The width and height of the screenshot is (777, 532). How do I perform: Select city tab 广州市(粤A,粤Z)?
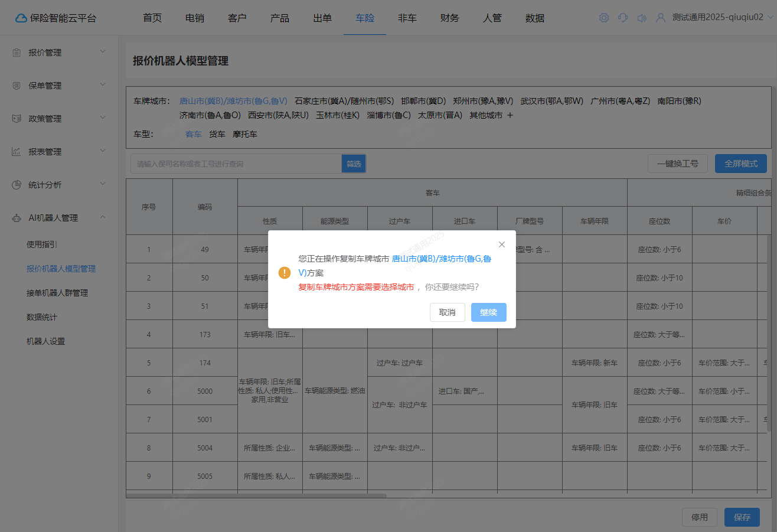pos(621,101)
